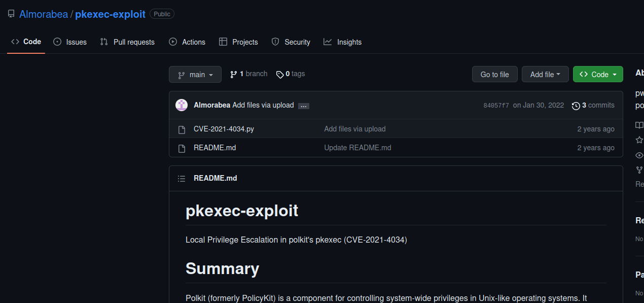Switch to the Insights tab
644x303 pixels.
tap(343, 42)
